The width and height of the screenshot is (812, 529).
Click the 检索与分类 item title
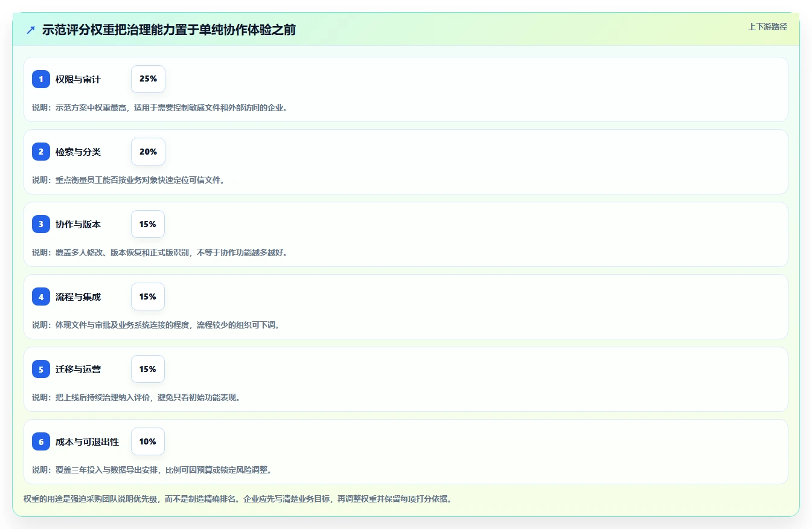pos(78,152)
